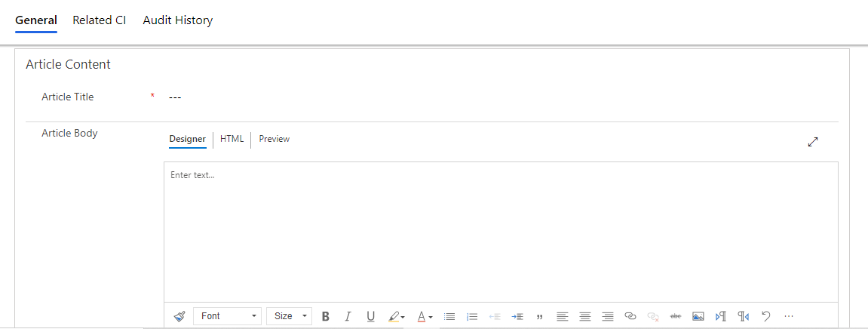The width and height of the screenshot is (868, 329).
Task: Click the Copy Formatting paintbrush icon
Action: tap(179, 316)
